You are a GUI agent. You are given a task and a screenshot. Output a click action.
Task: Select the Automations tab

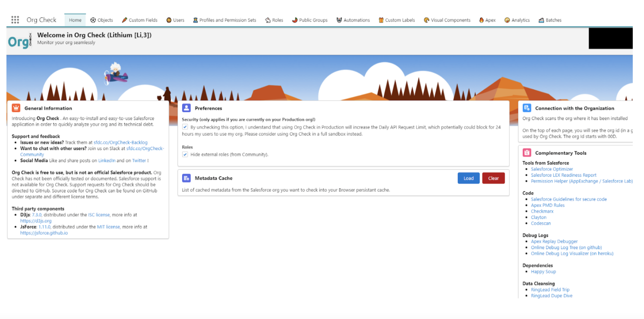tap(353, 20)
